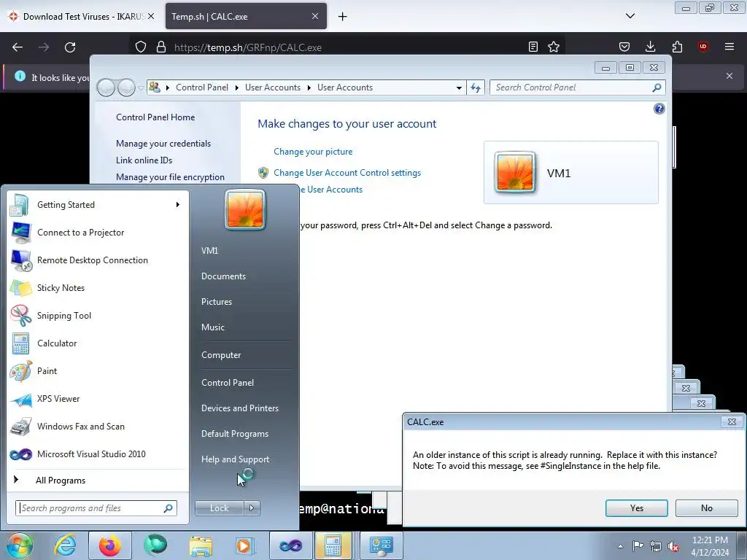Image resolution: width=747 pixels, height=560 pixels.
Task: Open Getting Started in Start menu
Action: [98, 205]
